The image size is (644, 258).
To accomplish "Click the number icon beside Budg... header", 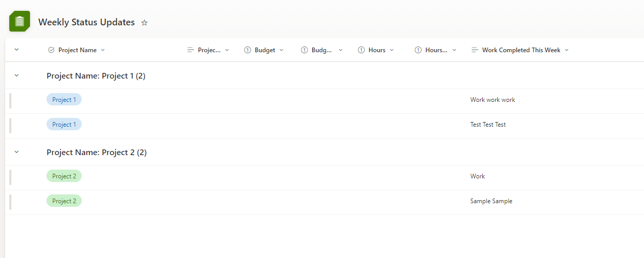I will coord(304,50).
